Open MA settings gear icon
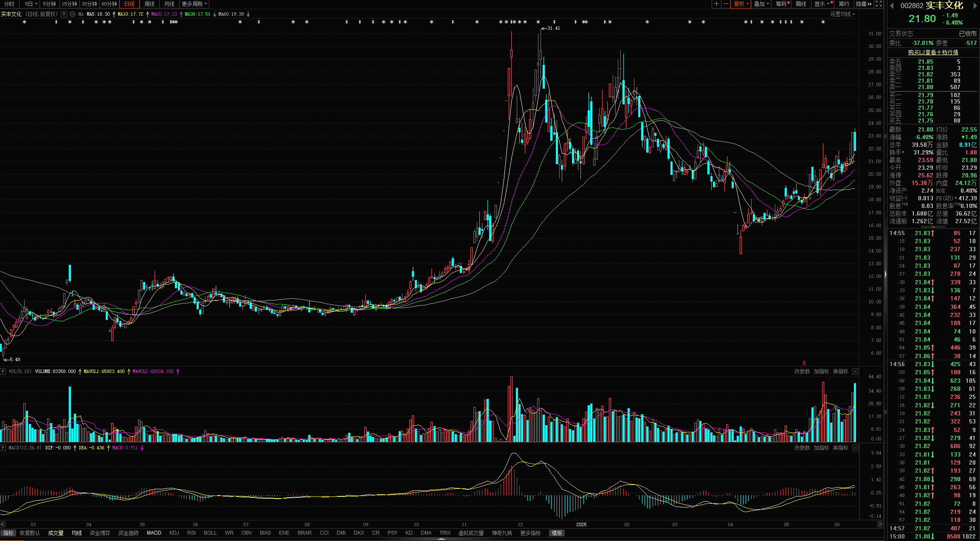Image resolution: width=980 pixels, height=541 pixels. [x=73, y=14]
